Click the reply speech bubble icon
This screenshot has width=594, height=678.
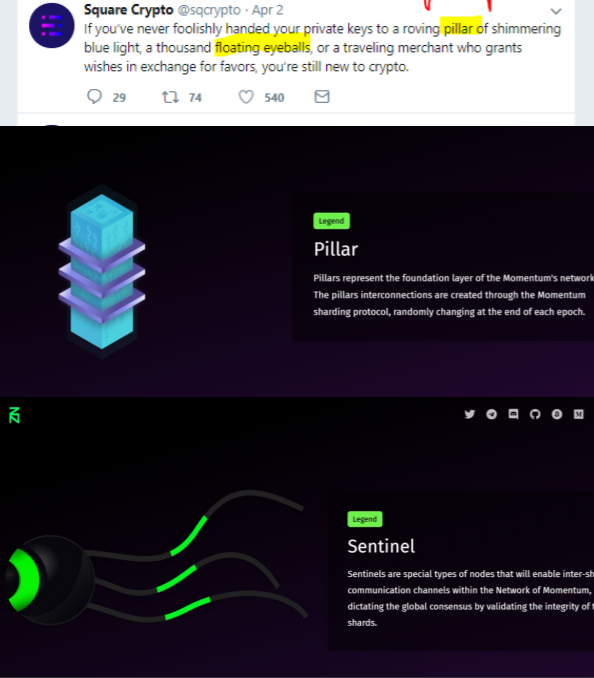coord(94,96)
